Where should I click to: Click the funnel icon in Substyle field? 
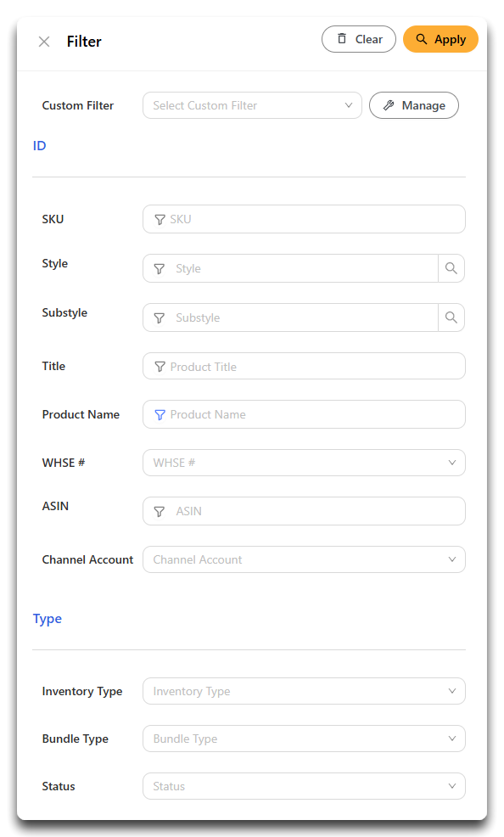coord(159,317)
